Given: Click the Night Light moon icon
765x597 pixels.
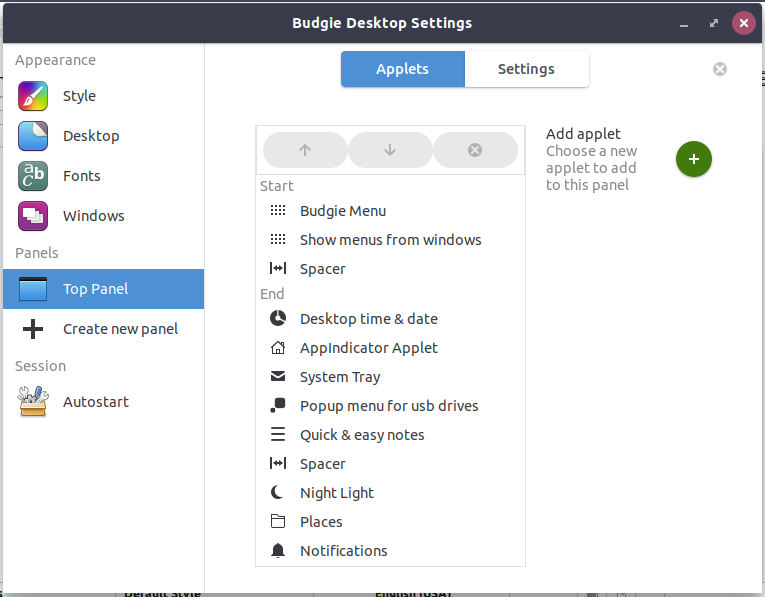Looking at the screenshot, I should (277, 493).
